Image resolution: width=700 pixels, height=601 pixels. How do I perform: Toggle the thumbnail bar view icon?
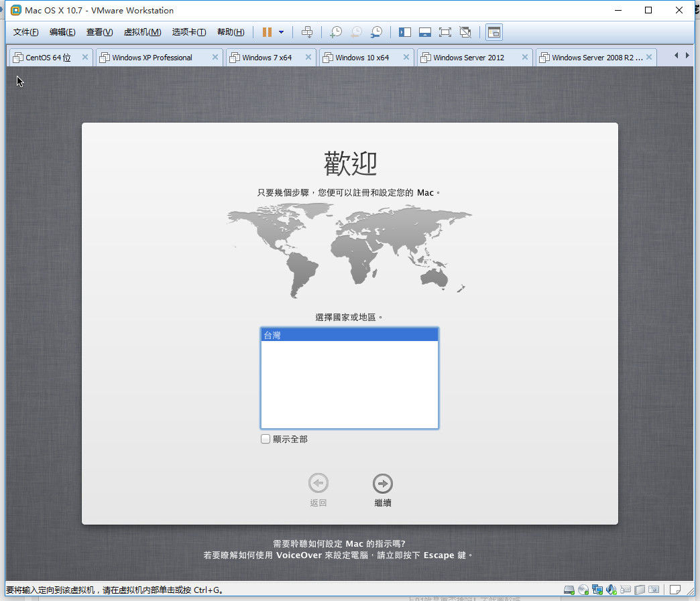click(x=425, y=32)
